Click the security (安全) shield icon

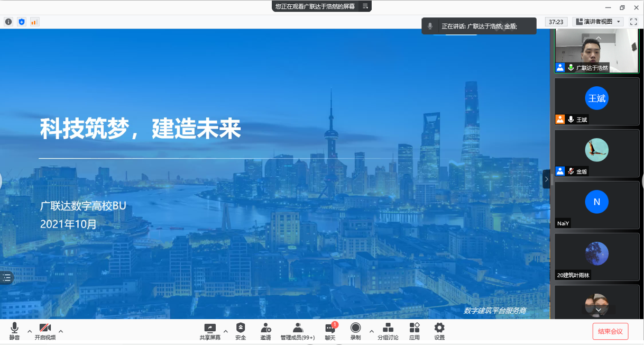click(x=241, y=331)
